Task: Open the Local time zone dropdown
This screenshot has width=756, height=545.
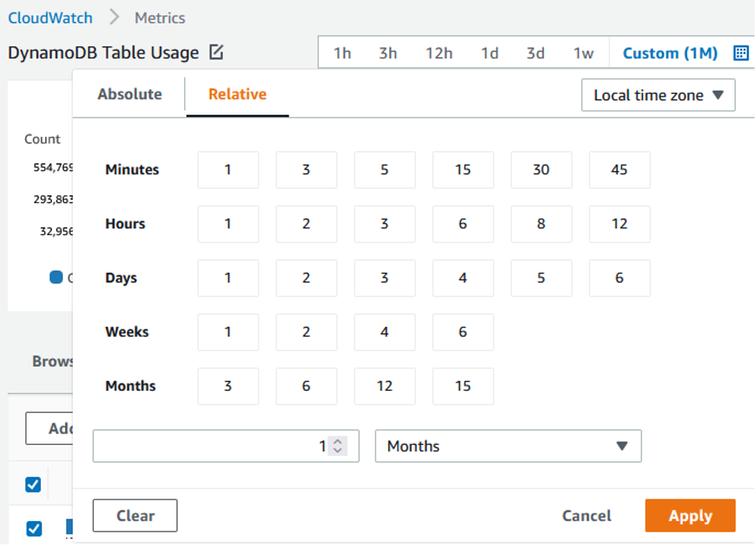Action: [658, 95]
